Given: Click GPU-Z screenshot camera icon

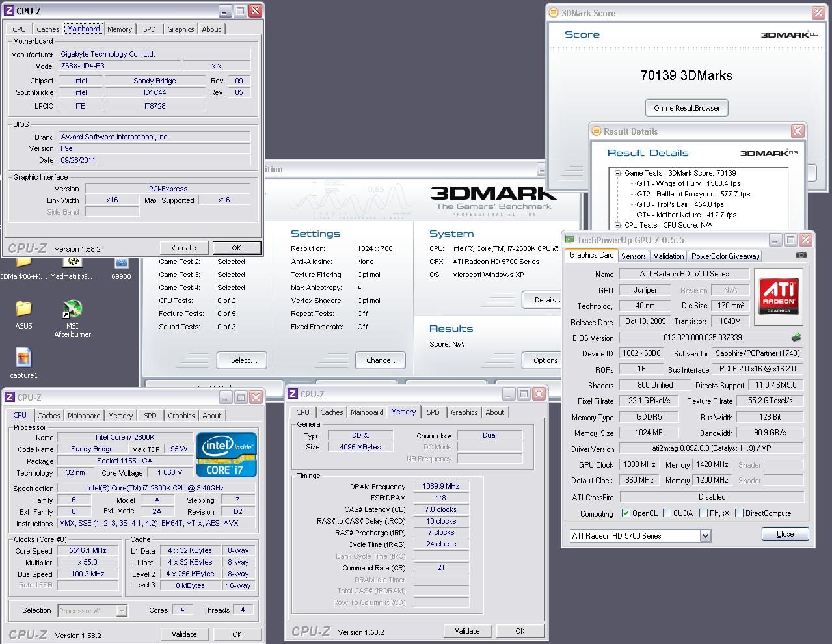Looking at the screenshot, I should [x=801, y=256].
